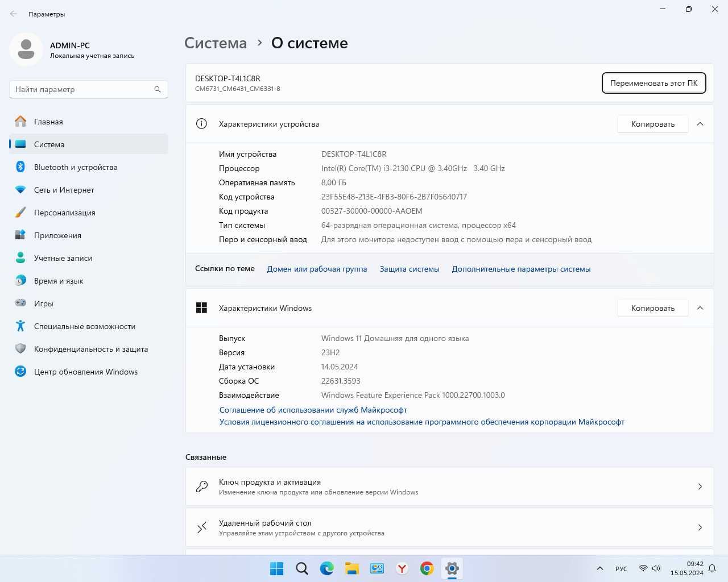Click RAM value 8,00 ГБ
Screen dimensions: 728x582
(x=334, y=182)
